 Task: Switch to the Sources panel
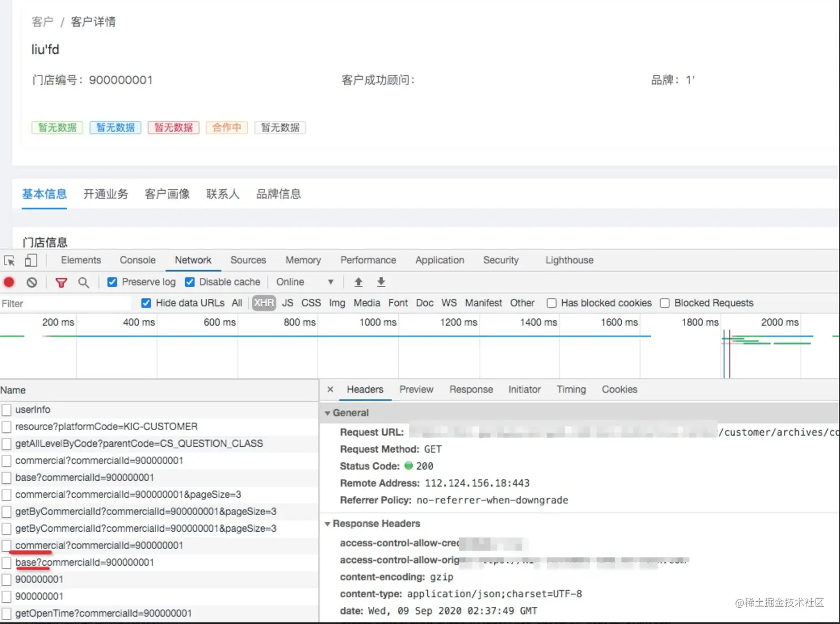tap(248, 260)
